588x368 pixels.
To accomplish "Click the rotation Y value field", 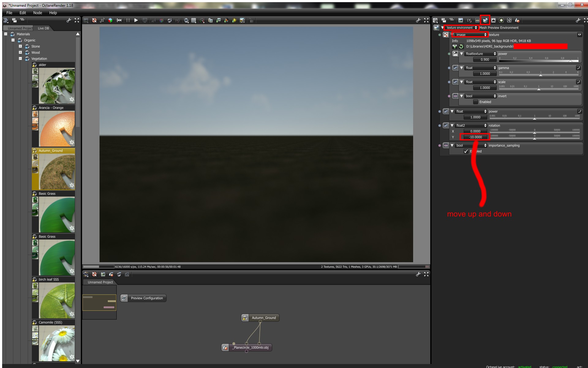I will click(475, 137).
